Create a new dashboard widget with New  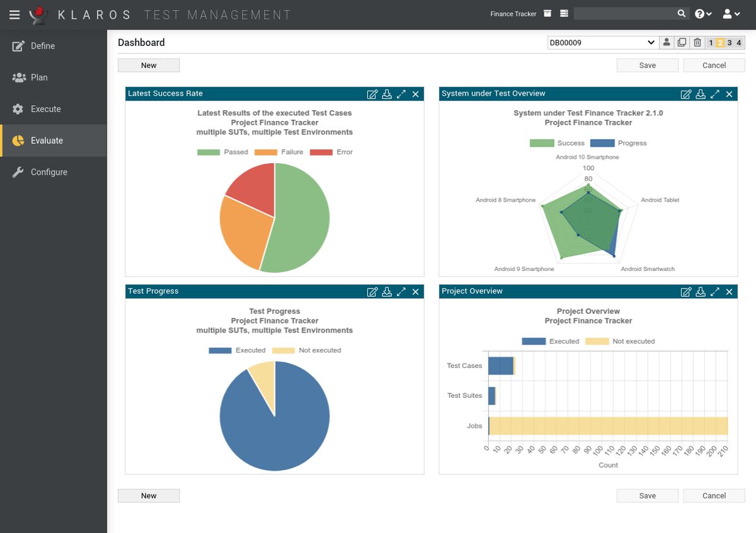tap(149, 65)
